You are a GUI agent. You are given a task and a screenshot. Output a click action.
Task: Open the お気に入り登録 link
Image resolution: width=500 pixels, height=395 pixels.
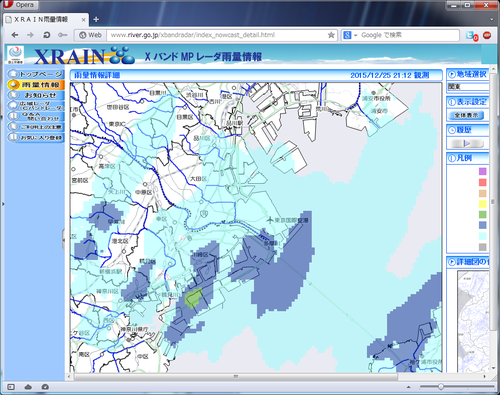coord(36,137)
